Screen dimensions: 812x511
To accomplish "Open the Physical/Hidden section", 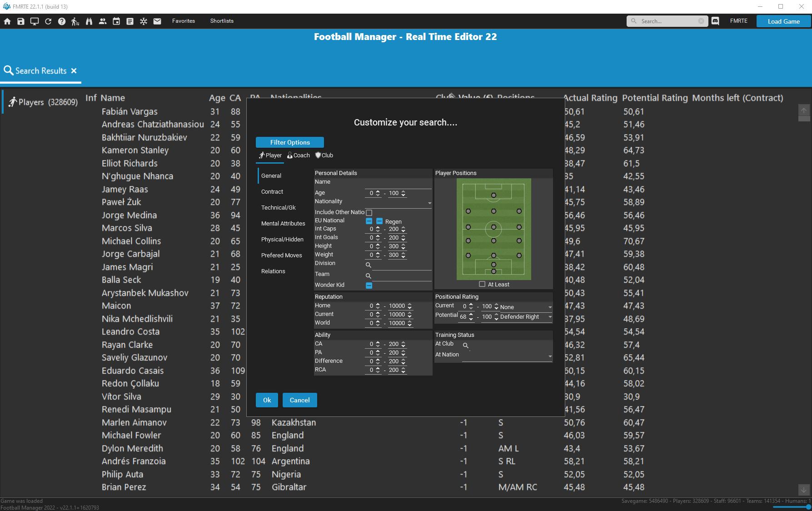I will (x=282, y=240).
